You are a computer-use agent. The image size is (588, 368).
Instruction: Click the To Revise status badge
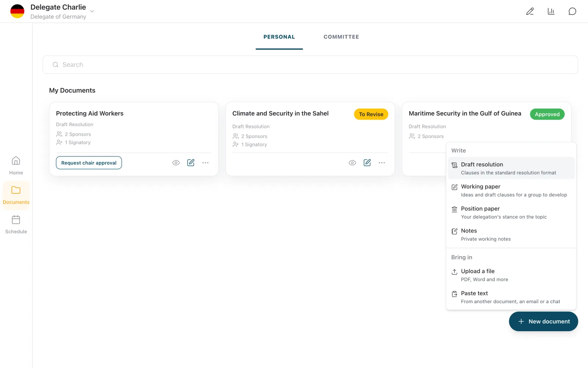tap(371, 114)
